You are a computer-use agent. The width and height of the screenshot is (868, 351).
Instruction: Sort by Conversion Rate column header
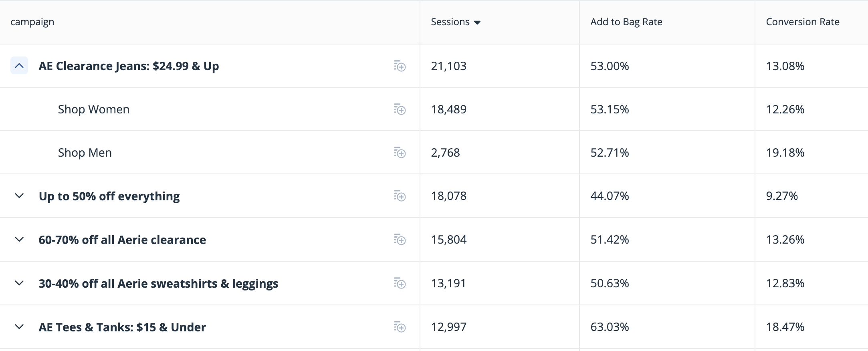[803, 22]
